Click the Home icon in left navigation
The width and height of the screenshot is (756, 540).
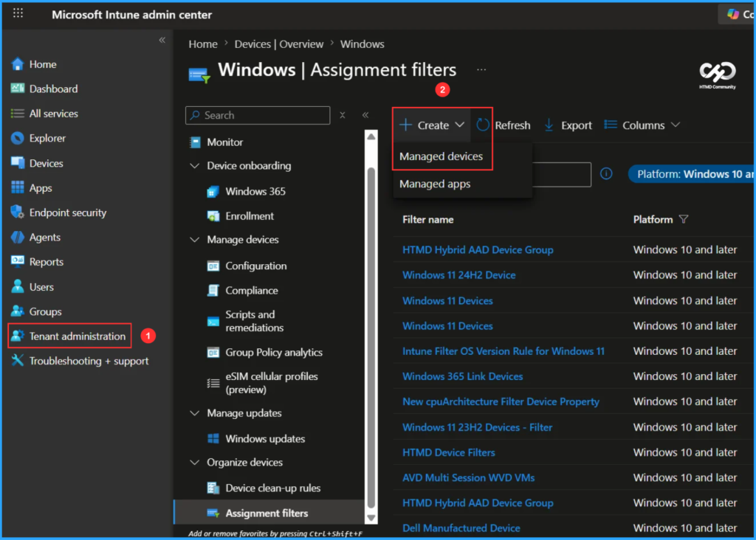[x=18, y=64]
